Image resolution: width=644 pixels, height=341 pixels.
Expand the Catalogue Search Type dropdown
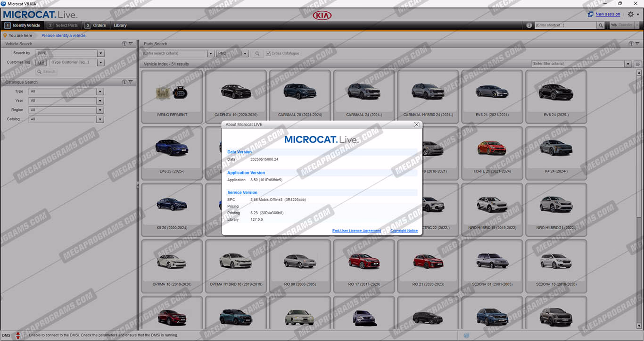pos(100,91)
